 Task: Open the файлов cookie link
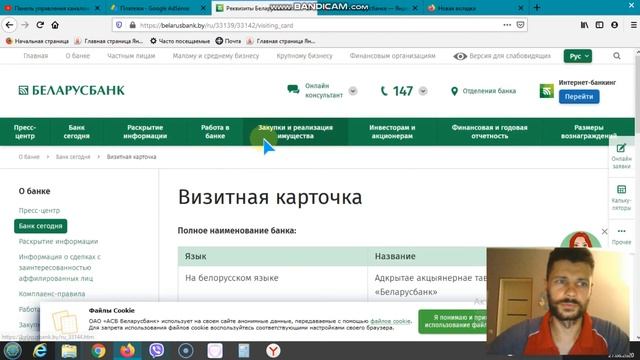pyautogui.click(x=390, y=321)
